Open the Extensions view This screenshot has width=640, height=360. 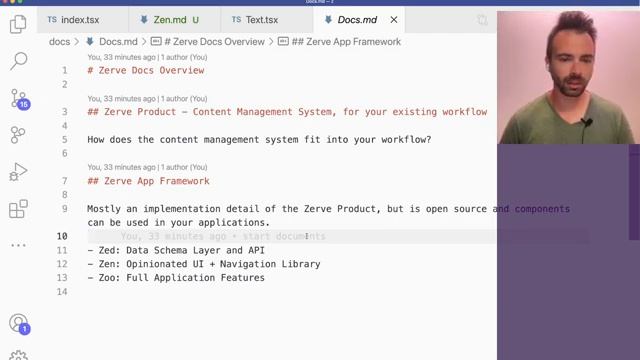coord(18,209)
